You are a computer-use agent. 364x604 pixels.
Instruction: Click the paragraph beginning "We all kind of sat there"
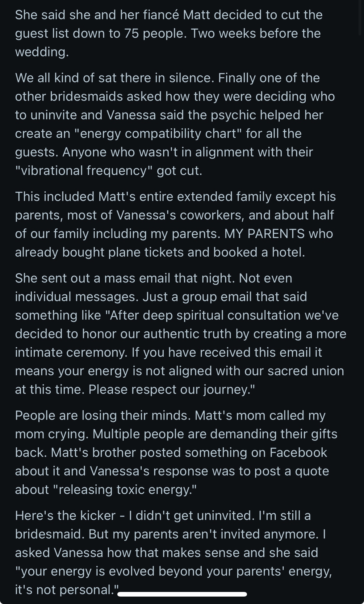tap(175, 124)
